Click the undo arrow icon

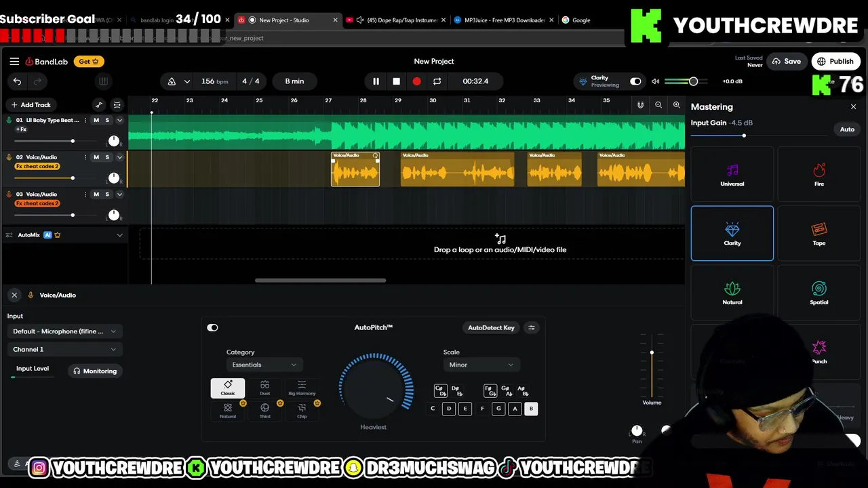click(17, 81)
